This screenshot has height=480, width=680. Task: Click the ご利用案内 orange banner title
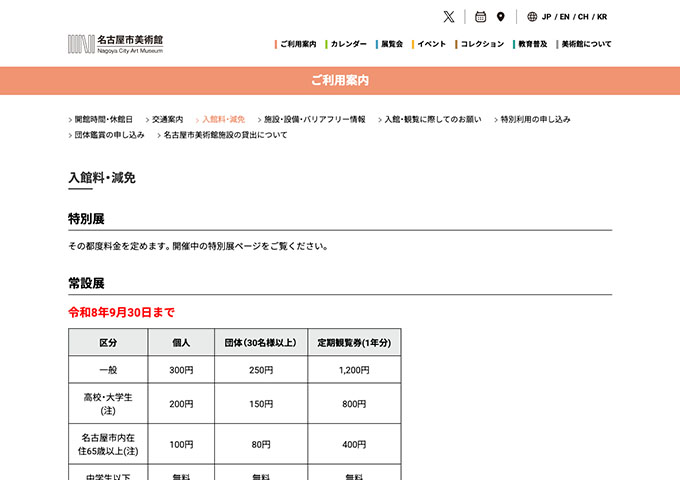pyautogui.click(x=340, y=80)
